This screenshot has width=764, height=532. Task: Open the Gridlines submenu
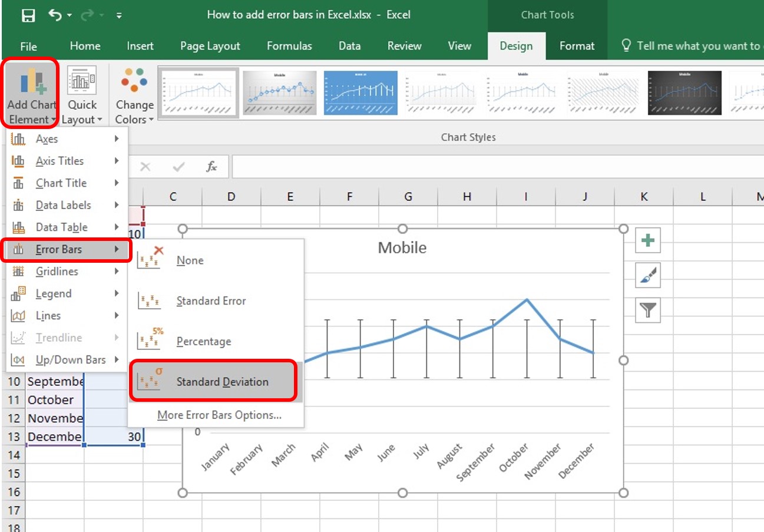(x=67, y=272)
